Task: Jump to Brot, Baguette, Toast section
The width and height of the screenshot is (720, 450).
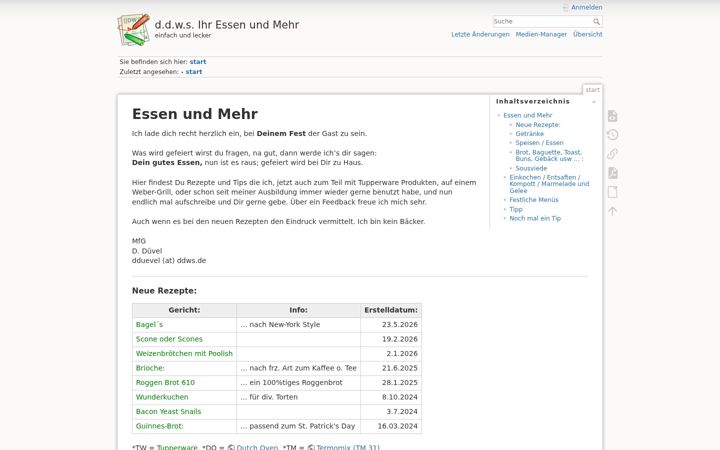Action: click(x=549, y=155)
